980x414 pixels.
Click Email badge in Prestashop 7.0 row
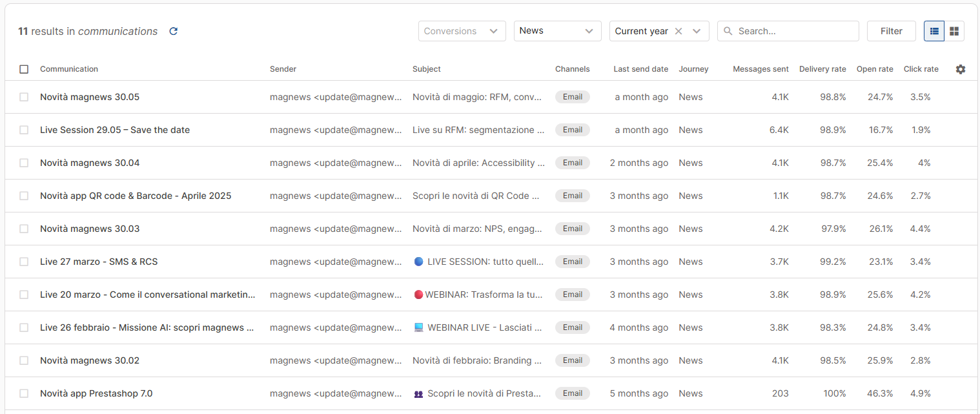coord(573,393)
